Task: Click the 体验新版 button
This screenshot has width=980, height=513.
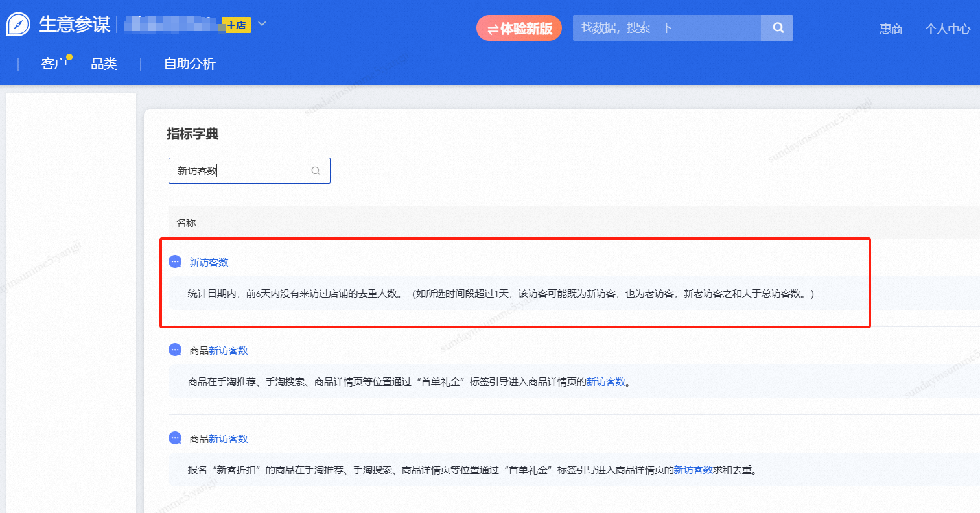Action: click(519, 28)
